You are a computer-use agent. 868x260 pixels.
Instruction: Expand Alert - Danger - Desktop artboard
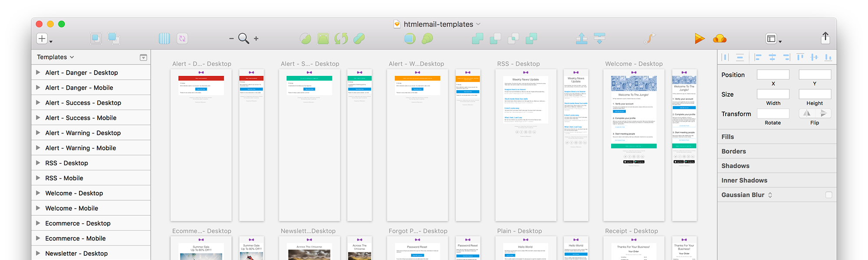coord(38,72)
